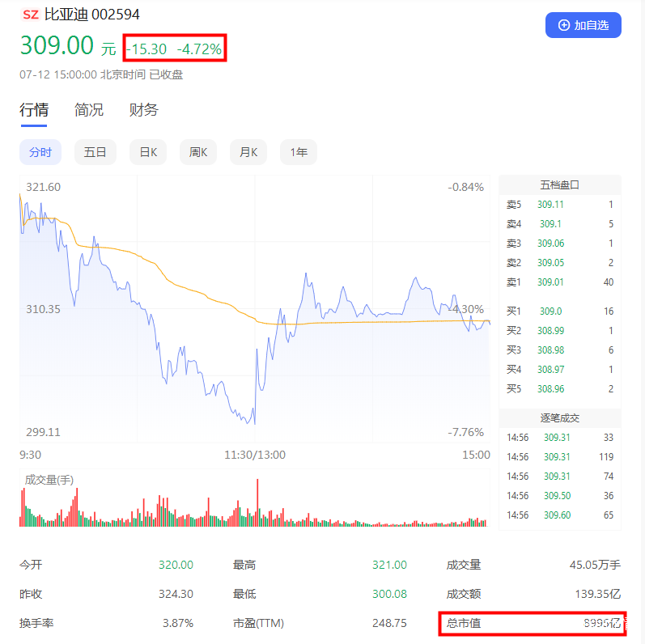
Task: Select the 卖2 row at 309.05
Action: 559,262
